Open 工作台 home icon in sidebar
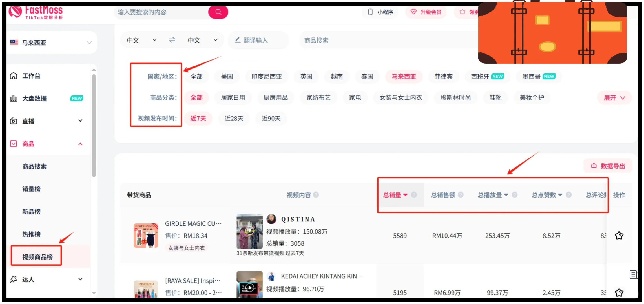Image resolution: width=644 pixels, height=304 pixels. (x=14, y=76)
